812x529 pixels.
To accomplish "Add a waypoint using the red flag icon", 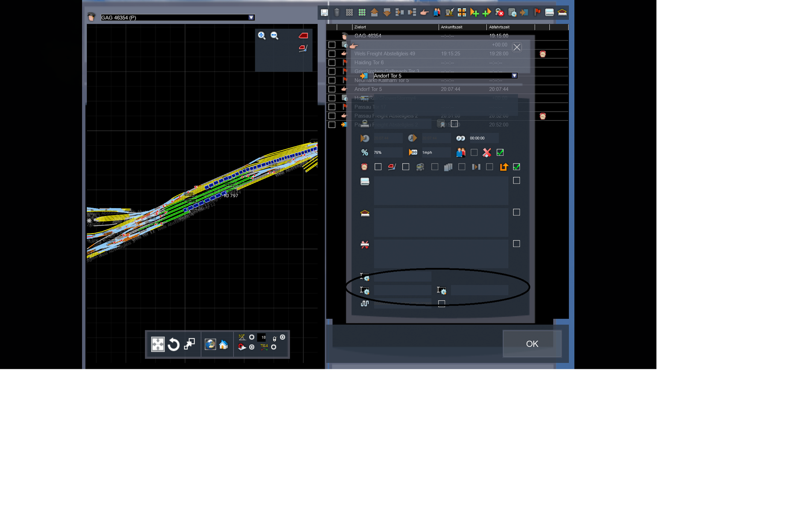I will [x=537, y=13].
